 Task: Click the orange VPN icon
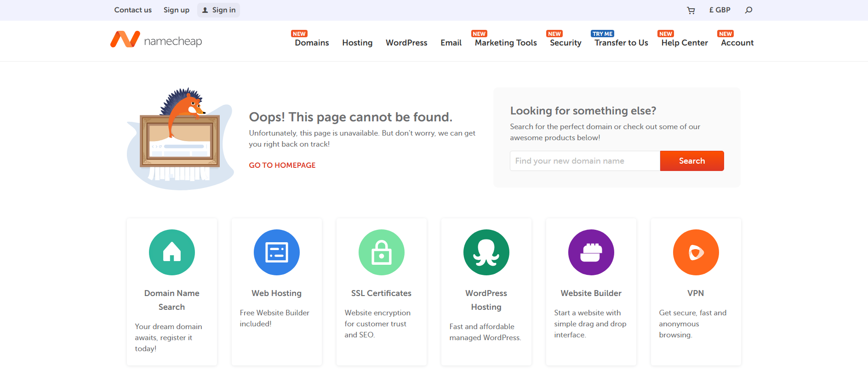[x=696, y=252]
